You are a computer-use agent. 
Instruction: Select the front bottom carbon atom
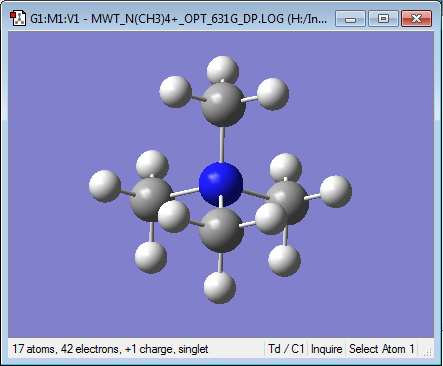tap(221, 230)
